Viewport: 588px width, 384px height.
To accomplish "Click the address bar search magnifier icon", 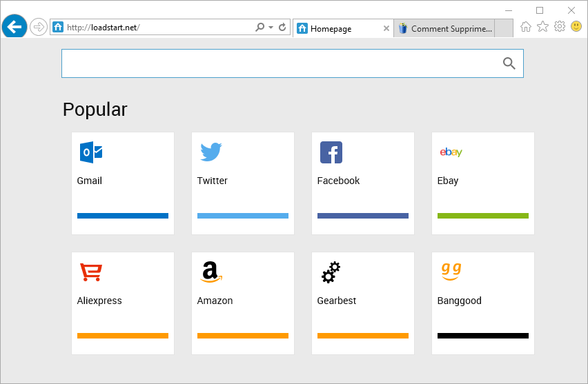I will [x=259, y=27].
